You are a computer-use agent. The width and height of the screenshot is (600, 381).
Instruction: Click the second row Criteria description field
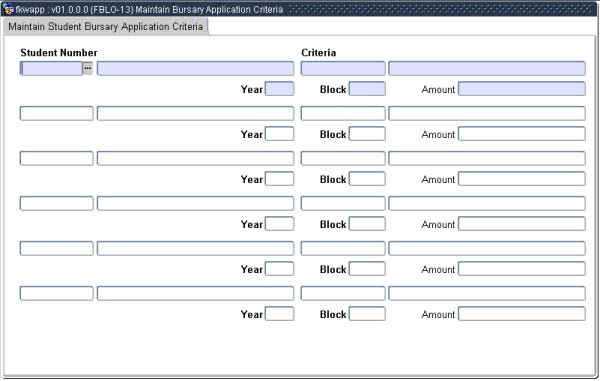point(487,114)
